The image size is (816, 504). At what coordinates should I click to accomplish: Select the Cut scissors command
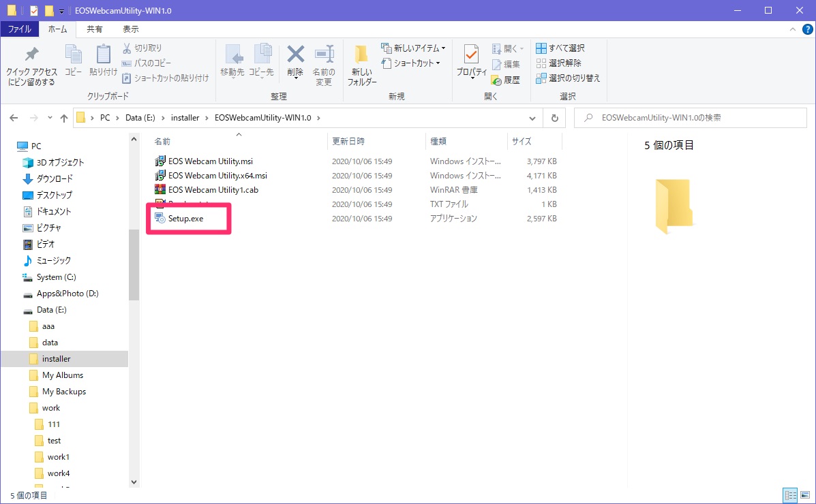[142, 48]
